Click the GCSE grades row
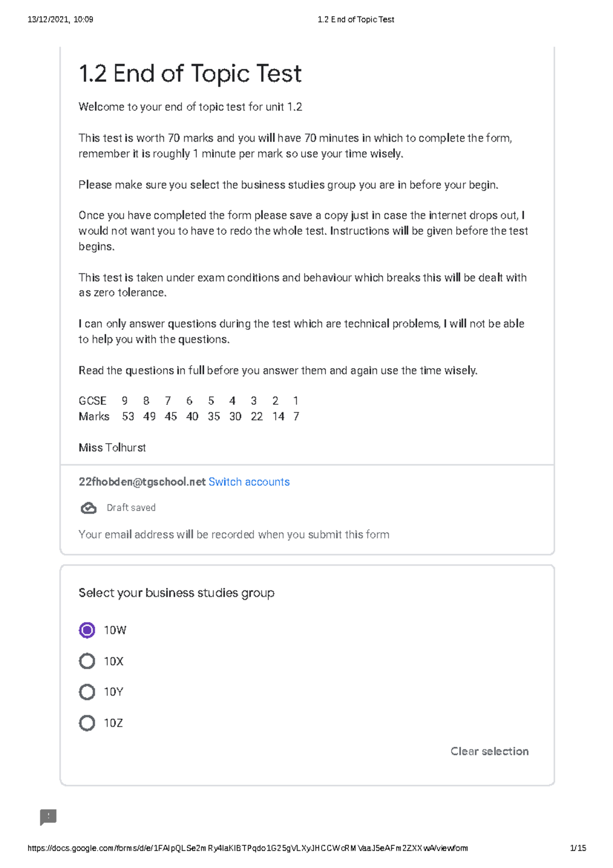Image resolution: width=613 pixels, height=868 pixels. (188, 401)
